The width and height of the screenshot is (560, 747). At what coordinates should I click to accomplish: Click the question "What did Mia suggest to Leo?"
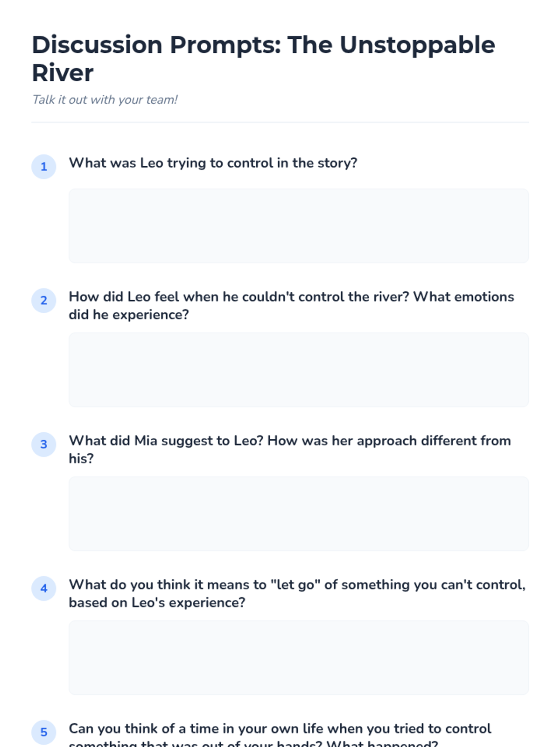[290, 450]
